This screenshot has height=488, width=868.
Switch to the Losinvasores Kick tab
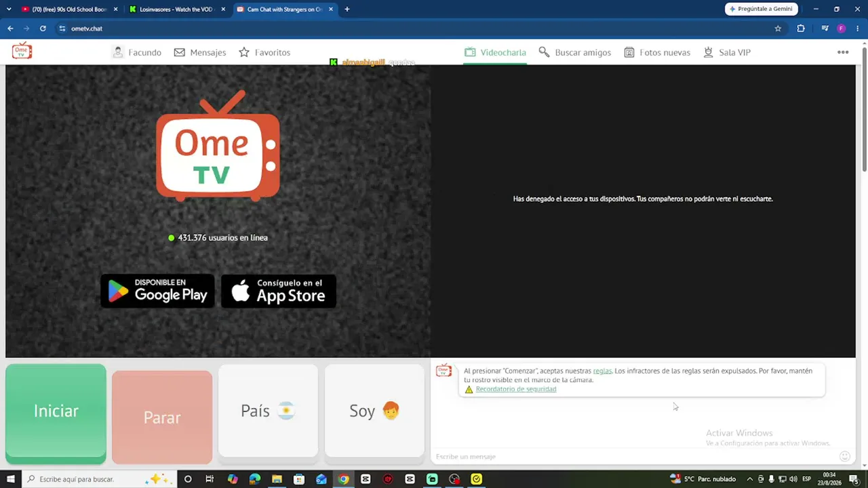(x=176, y=9)
